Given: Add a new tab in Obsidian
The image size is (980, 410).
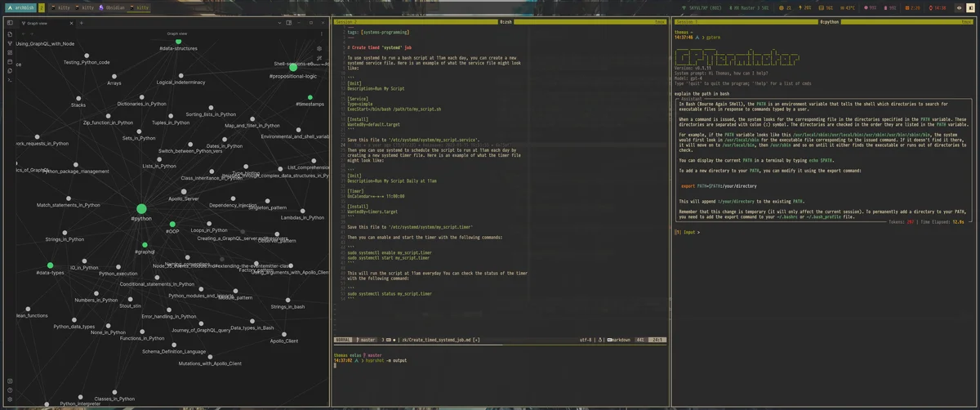Looking at the screenshot, I should click(81, 23).
